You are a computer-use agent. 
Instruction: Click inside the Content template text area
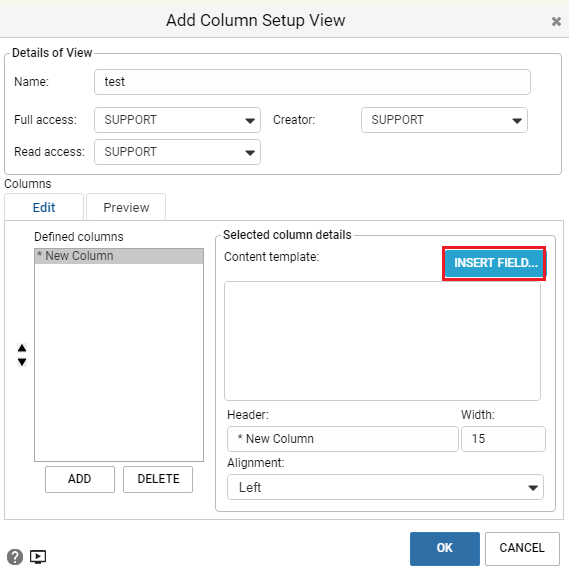click(382, 341)
